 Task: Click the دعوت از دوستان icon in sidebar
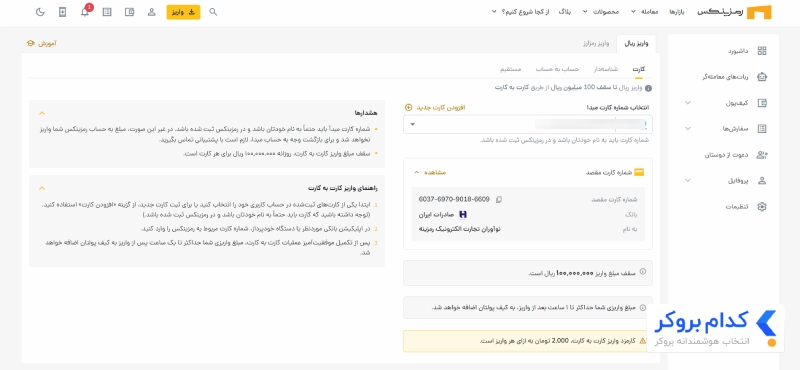click(x=762, y=155)
